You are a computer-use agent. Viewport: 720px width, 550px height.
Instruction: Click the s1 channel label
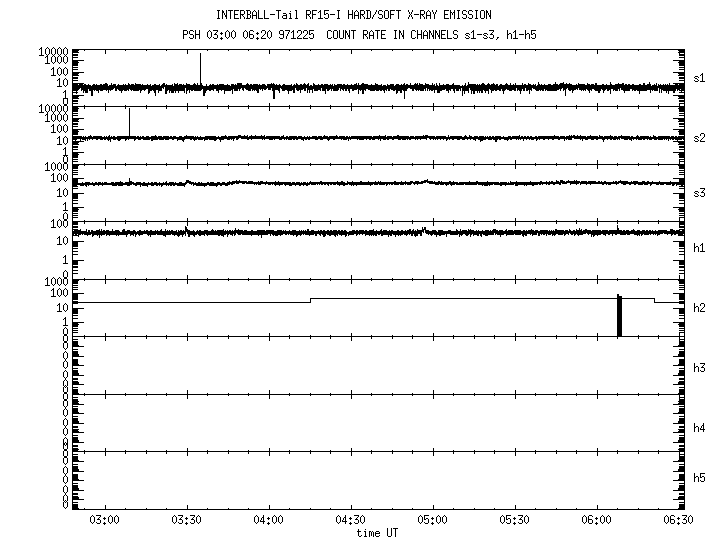pos(701,77)
